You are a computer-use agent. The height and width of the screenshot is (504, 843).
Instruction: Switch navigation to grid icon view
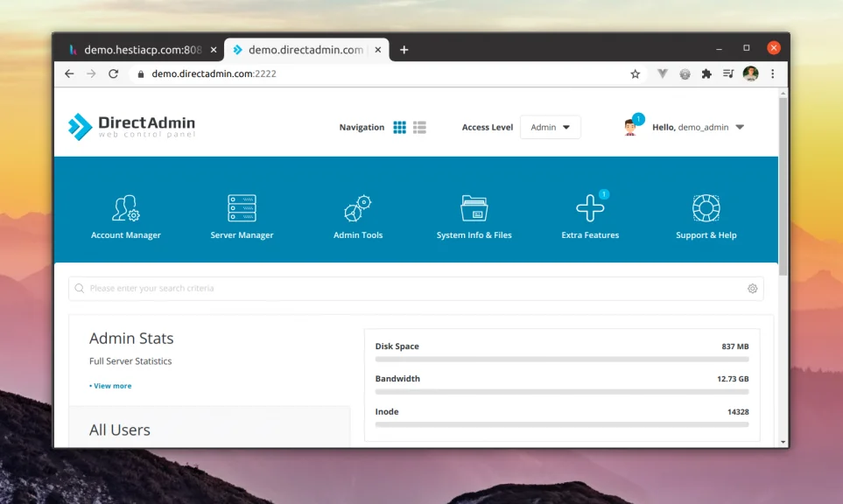pos(399,128)
